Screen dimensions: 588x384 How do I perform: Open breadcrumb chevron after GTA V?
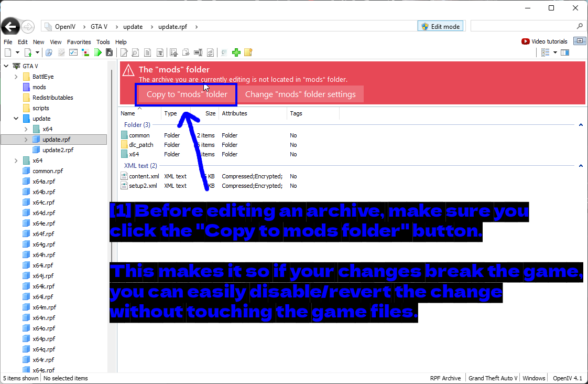point(117,27)
